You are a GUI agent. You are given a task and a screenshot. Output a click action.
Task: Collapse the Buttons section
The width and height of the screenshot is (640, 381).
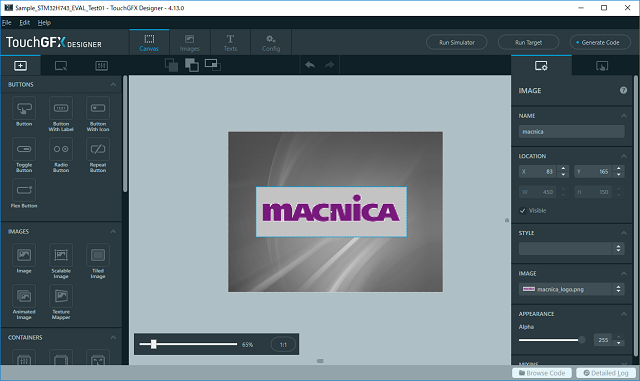113,85
